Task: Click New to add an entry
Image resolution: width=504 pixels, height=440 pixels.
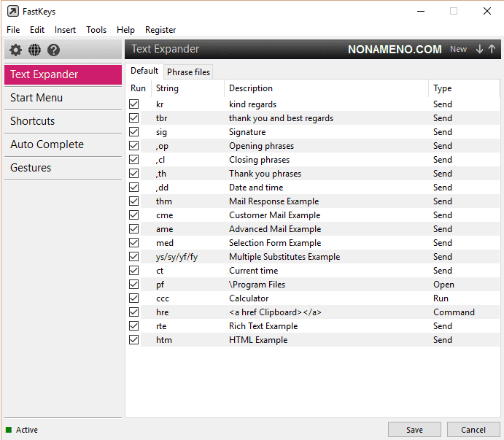Action: [x=458, y=49]
